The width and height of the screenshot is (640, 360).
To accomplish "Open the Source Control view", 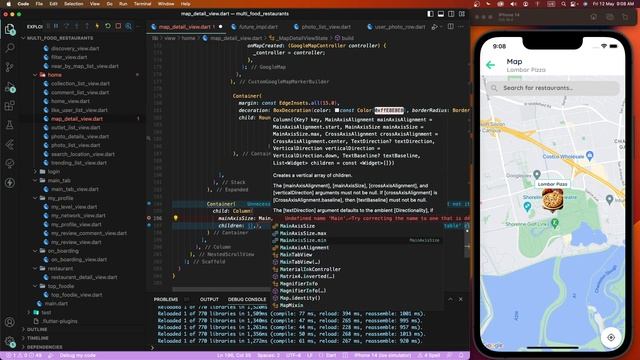I will (x=10, y=67).
